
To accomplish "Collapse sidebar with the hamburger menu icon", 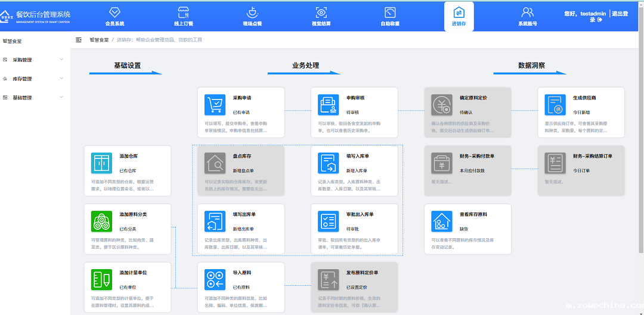I will tap(79, 40).
